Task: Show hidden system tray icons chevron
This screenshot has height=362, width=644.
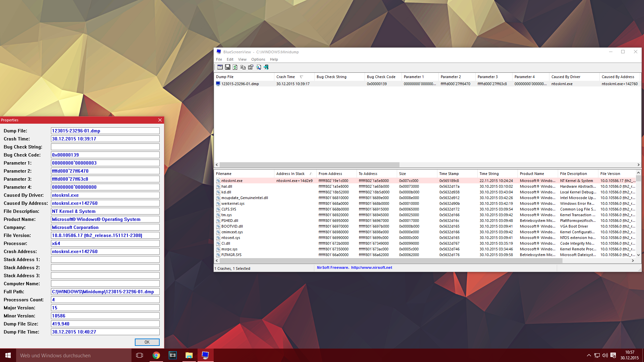Action: tap(589, 355)
